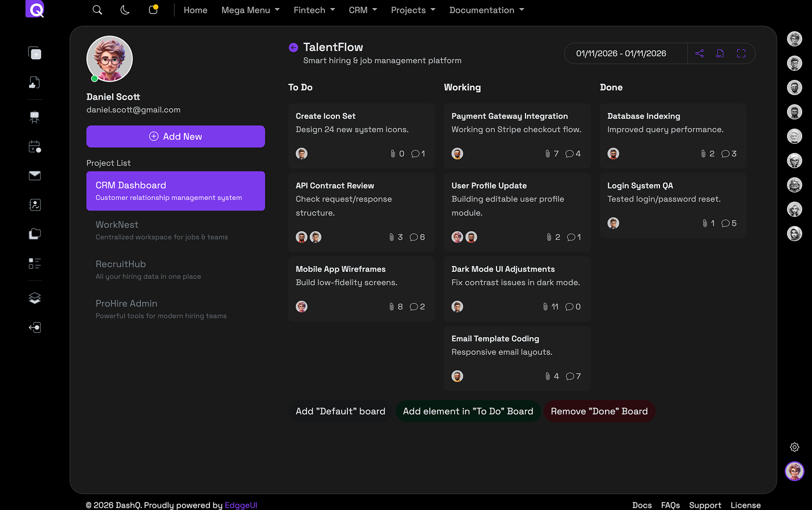Visit the EdggeUI link in the footer

click(241, 505)
